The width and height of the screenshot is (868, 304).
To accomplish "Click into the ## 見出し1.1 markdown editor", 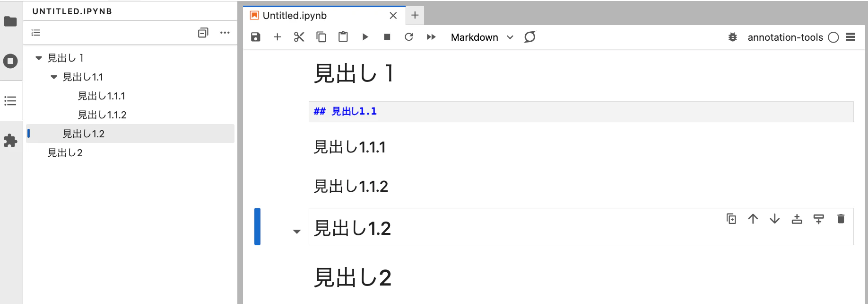I will (581, 112).
